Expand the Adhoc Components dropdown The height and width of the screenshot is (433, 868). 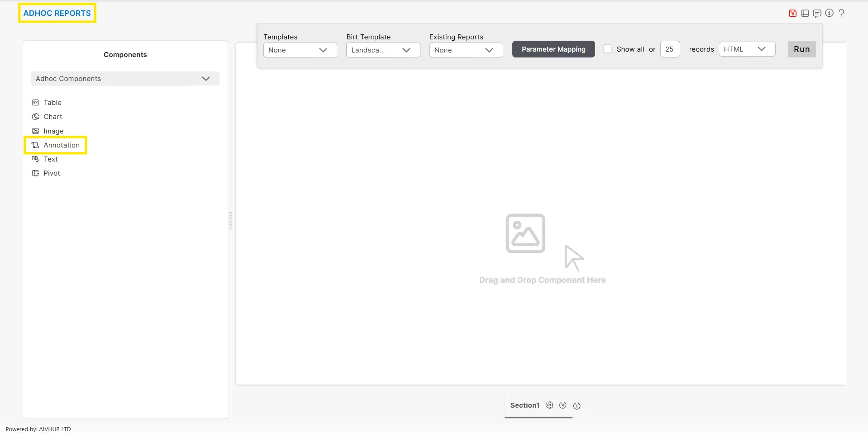coord(125,79)
